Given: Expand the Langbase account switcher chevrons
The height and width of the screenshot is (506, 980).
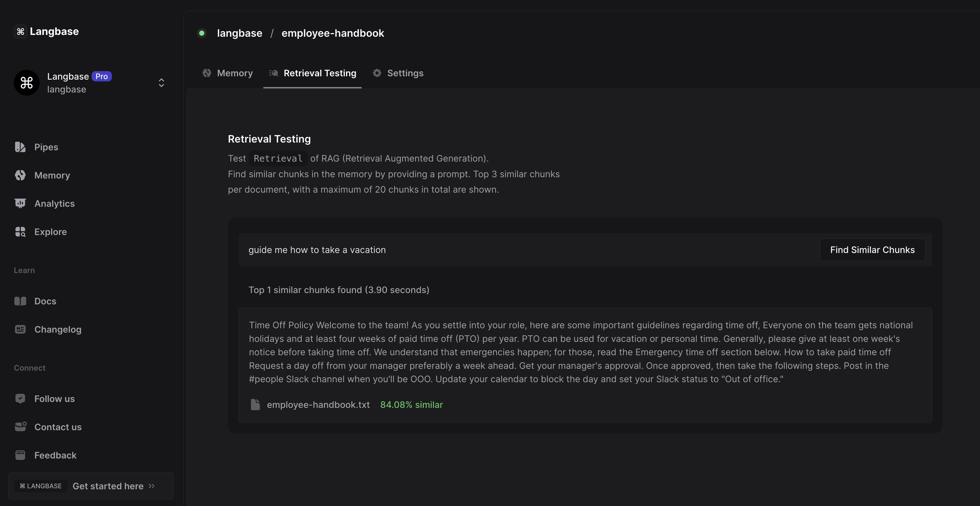Looking at the screenshot, I should coord(161,83).
